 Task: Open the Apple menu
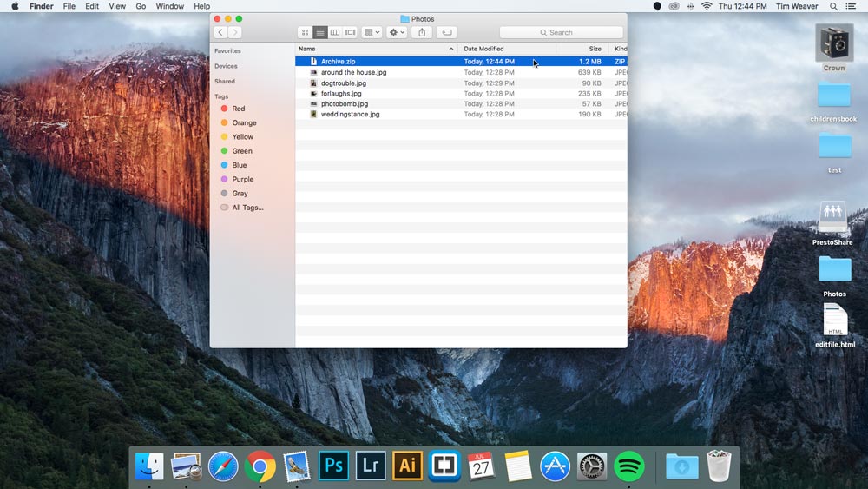pos(15,6)
